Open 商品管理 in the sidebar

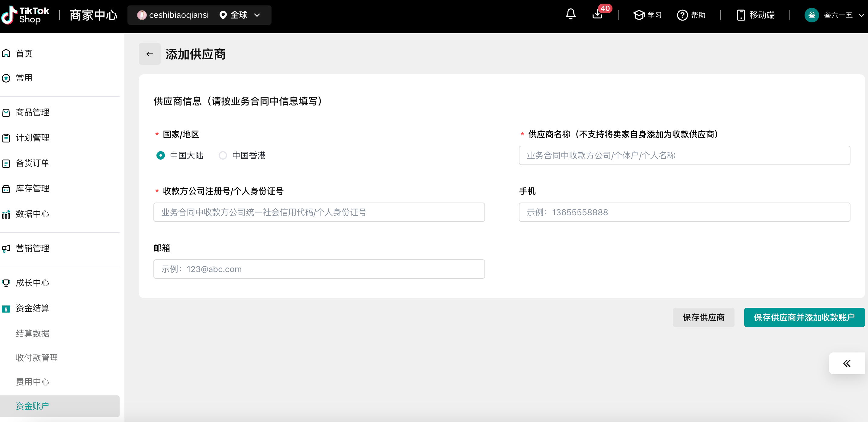coord(32,112)
